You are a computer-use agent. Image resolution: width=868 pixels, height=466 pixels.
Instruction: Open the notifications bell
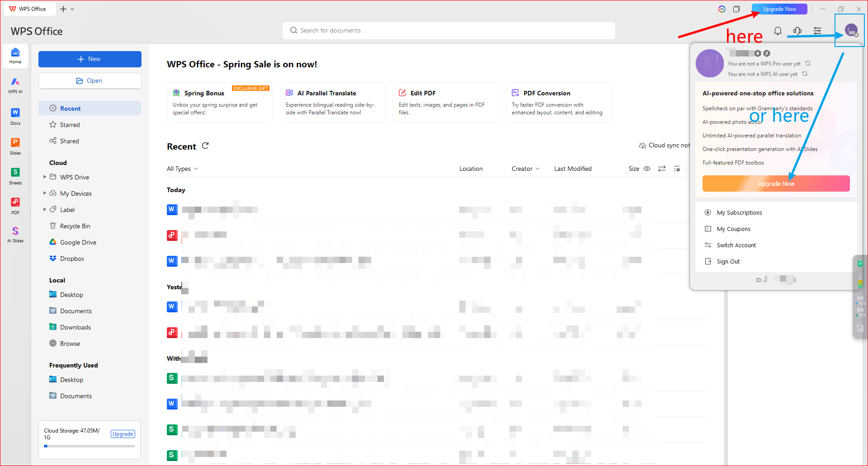pyautogui.click(x=778, y=31)
